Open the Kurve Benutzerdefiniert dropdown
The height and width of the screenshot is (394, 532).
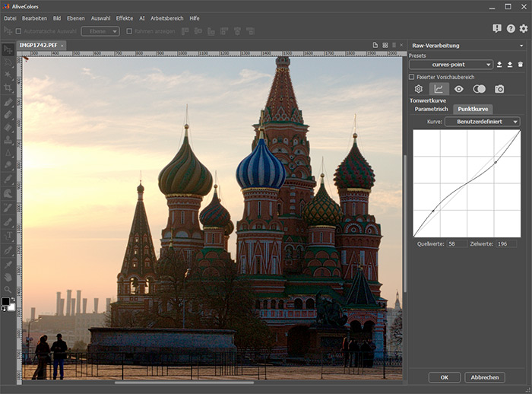(482, 122)
